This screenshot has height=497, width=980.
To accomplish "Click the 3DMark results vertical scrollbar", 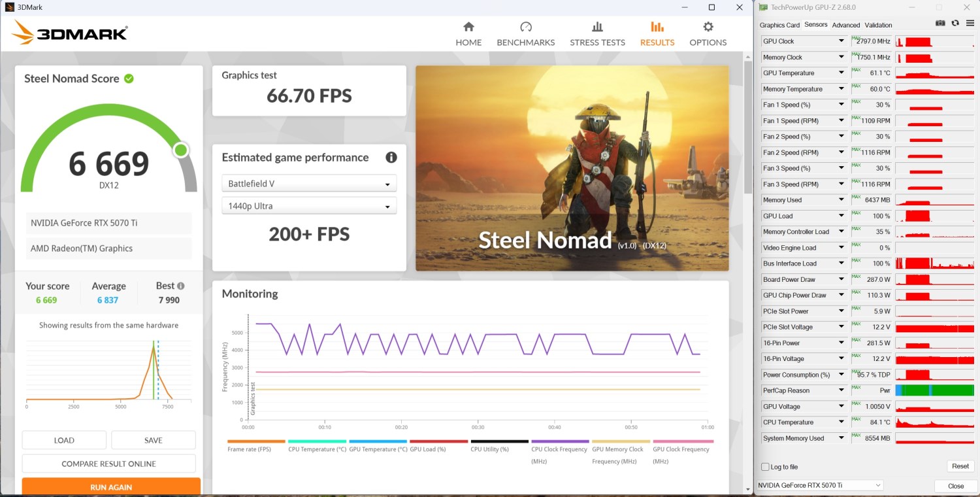I will 747,128.
